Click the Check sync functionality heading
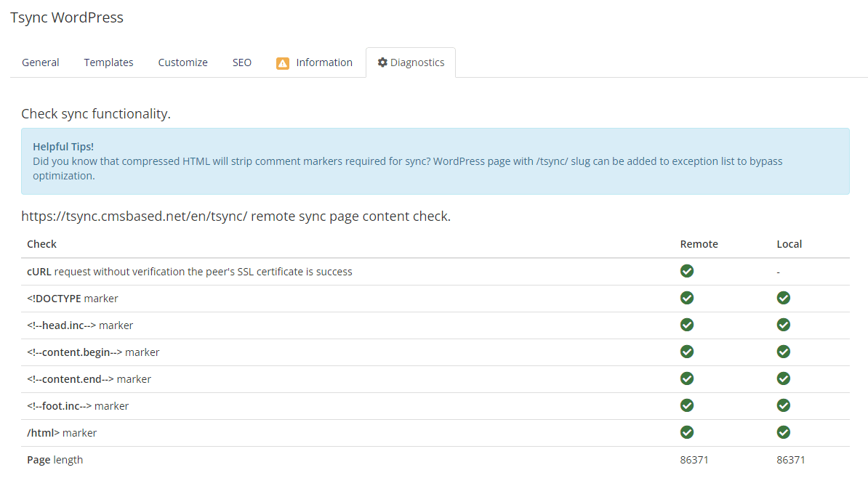Image resolution: width=868 pixels, height=486 pixels. [96, 114]
